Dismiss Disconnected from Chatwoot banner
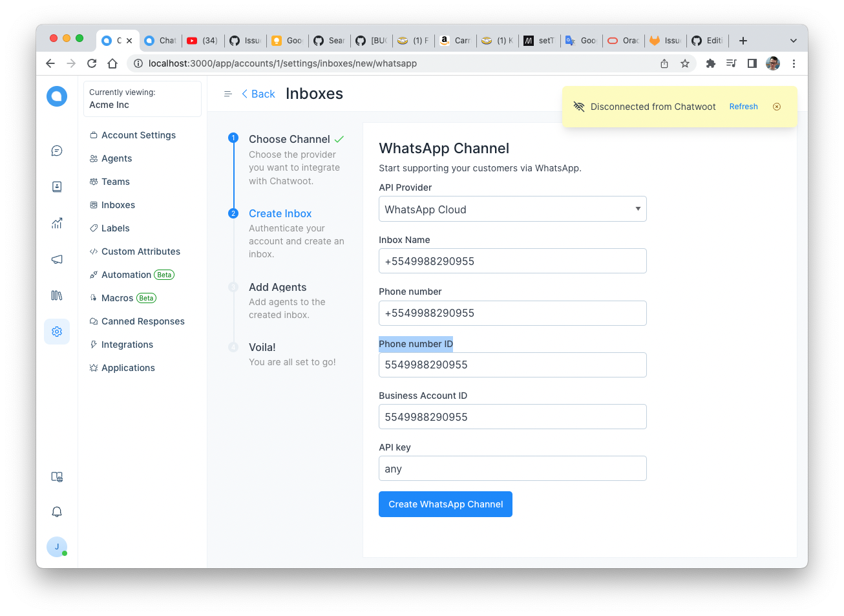 (777, 107)
